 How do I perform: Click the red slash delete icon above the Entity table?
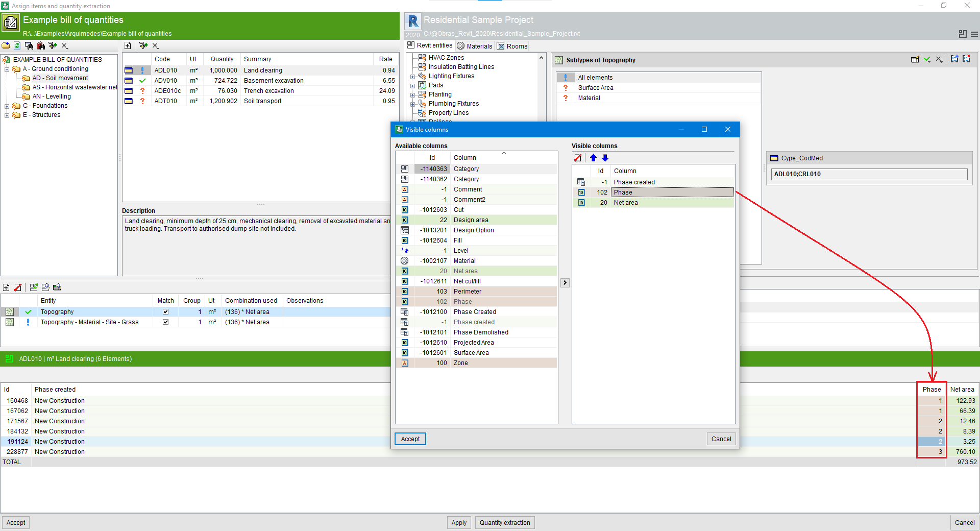18,287
